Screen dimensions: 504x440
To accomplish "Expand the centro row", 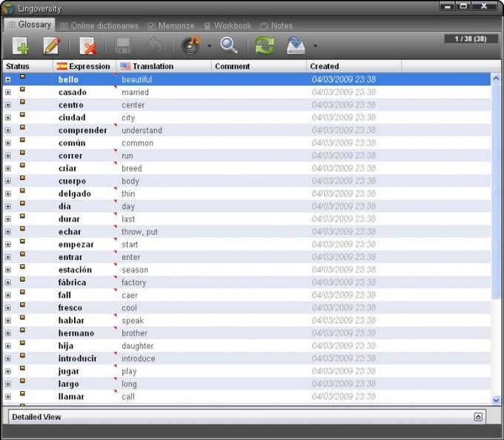I will pos(8,104).
